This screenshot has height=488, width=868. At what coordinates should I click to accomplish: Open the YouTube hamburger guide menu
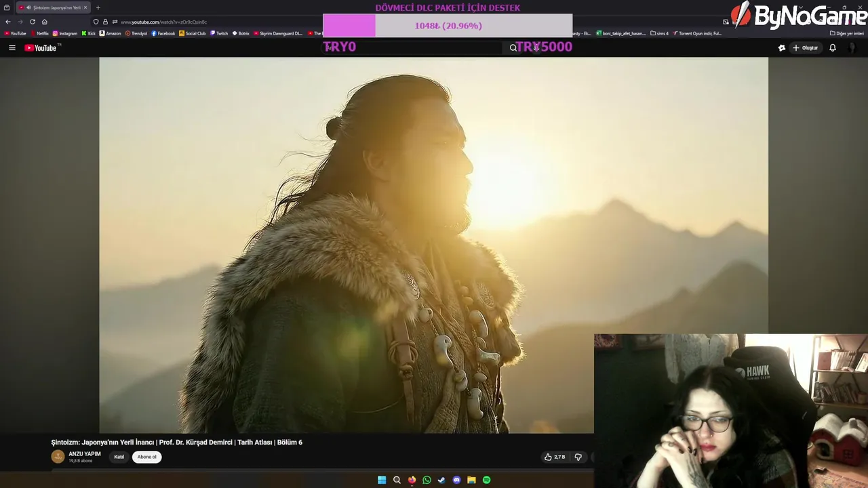click(x=12, y=48)
